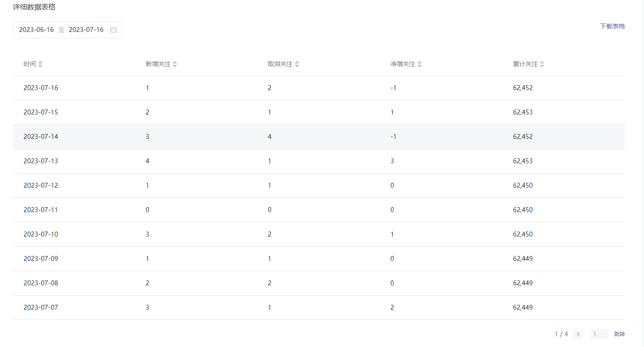Toggle sort order on 净增关注 arrows
Screen dimensions: 644x347
419,64
